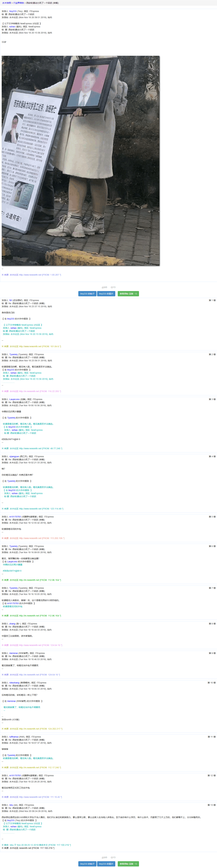The height and width of the screenshot is (868, 217).
Task: Open author tiny233's profile in the original post header
Action: [13, 11]
